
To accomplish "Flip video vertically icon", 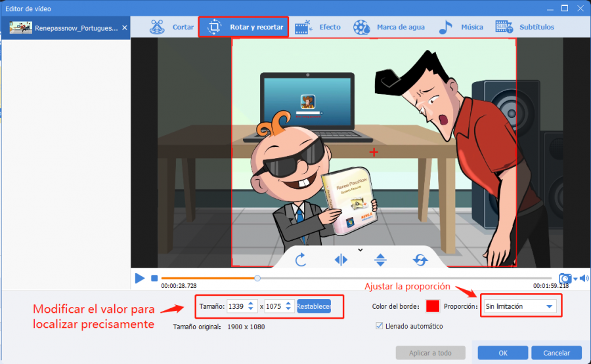I will click(380, 260).
